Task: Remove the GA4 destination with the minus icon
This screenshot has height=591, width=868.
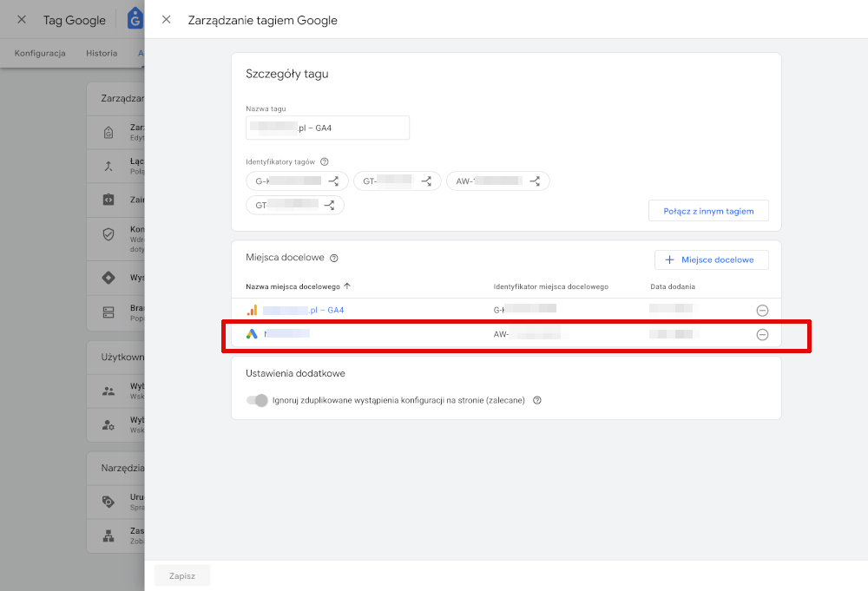Action: [x=762, y=309]
